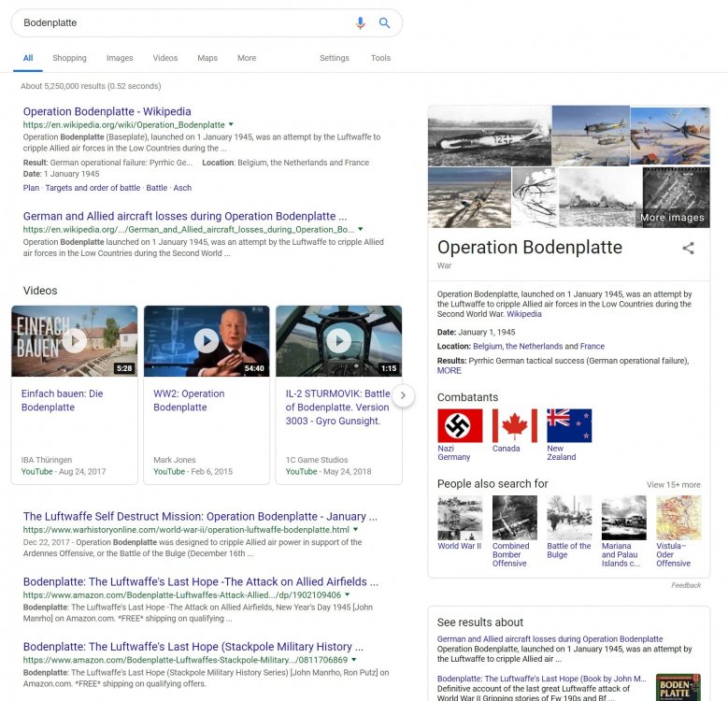Open search Settings menu
The image size is (728, 701).
click(334, 58)
